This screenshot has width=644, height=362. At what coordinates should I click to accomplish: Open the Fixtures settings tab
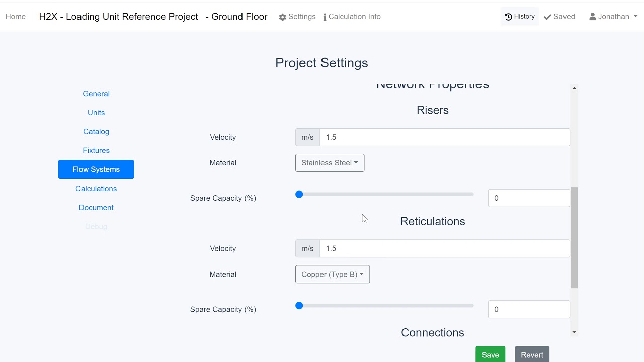[96, 150]
